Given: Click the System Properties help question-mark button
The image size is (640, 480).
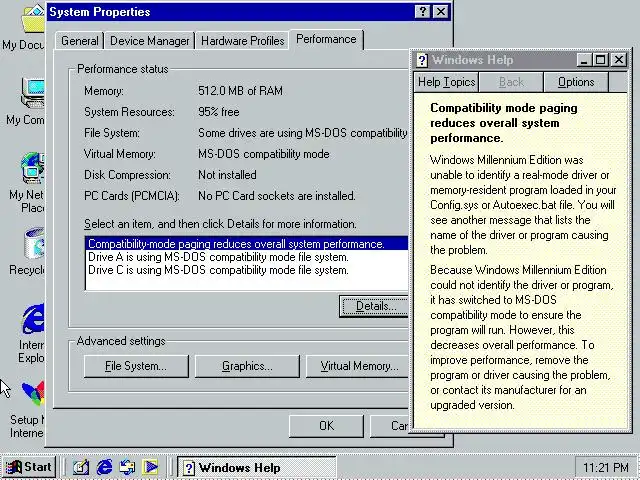Looking at the screenshot, I should [x=423, y=11].
